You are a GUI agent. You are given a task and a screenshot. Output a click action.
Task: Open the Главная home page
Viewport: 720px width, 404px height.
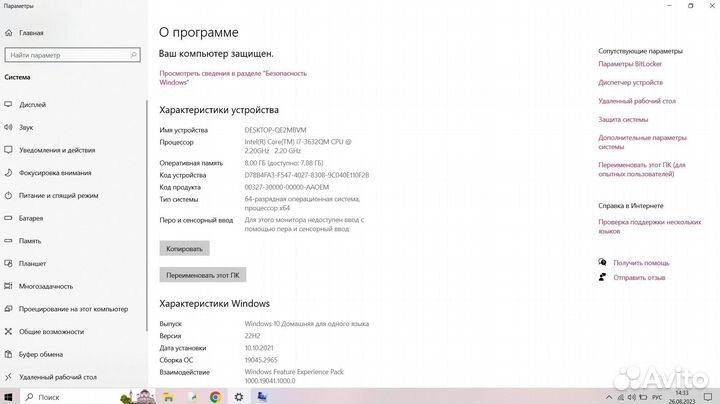pos(31,33)
